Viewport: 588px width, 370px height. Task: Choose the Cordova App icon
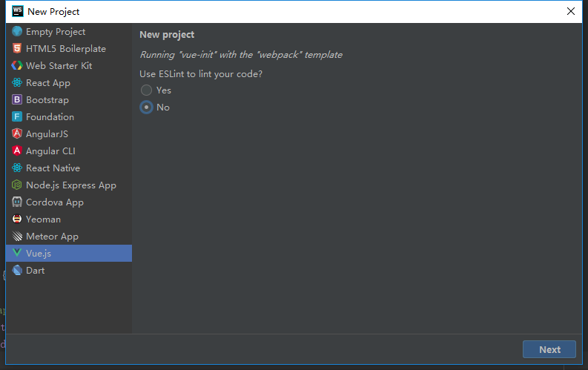(17, 202)
